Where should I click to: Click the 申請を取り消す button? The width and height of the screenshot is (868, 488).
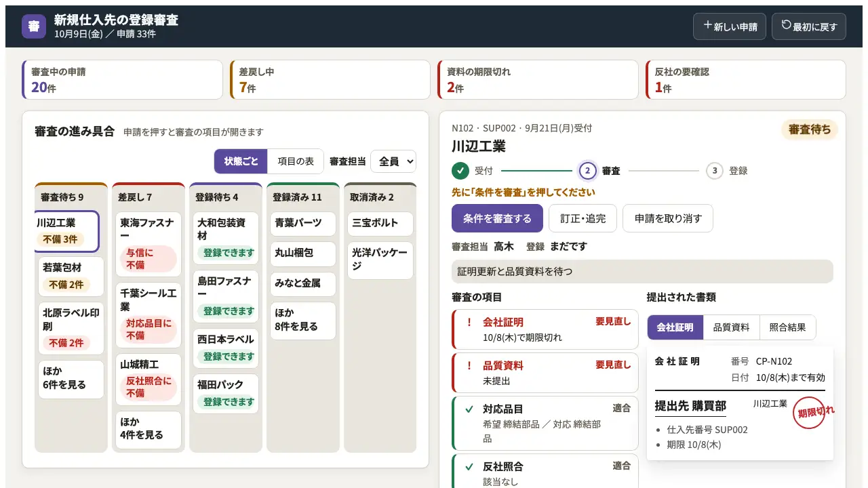pos(668,218)
